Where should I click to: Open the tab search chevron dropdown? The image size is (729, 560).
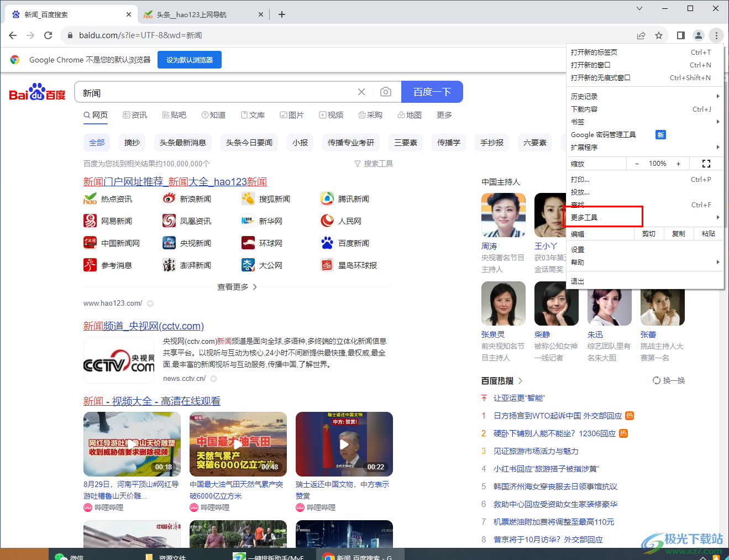(639, 8)
